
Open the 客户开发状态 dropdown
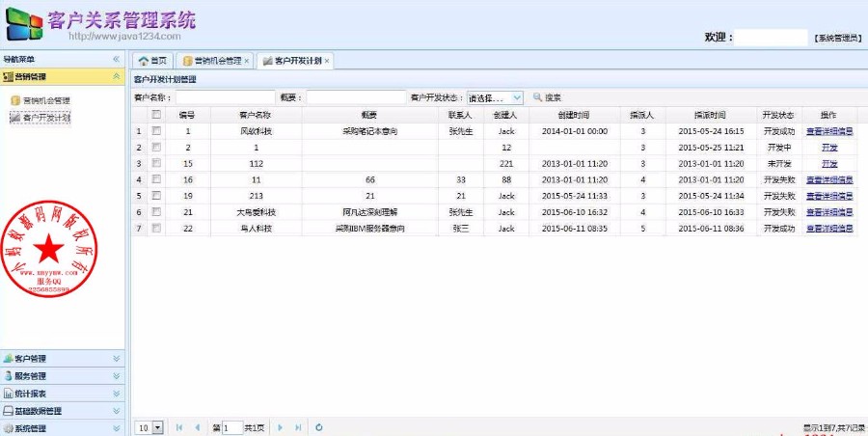pos(517,97)
